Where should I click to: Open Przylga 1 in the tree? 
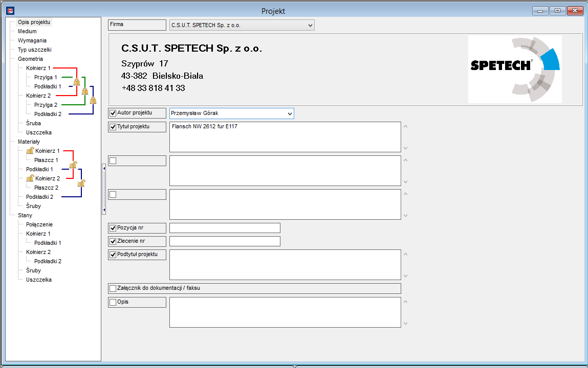[46, 78]
